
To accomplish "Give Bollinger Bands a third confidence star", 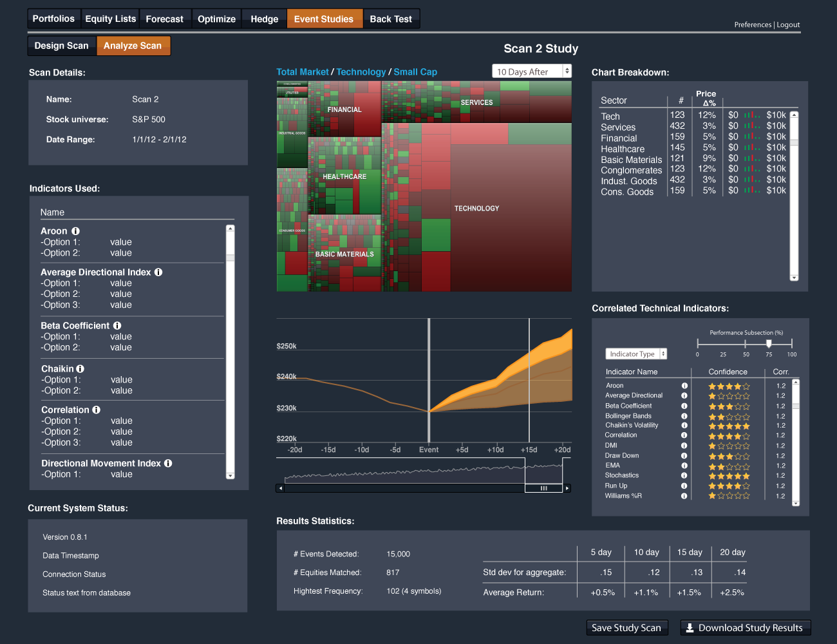I will 728,415.
